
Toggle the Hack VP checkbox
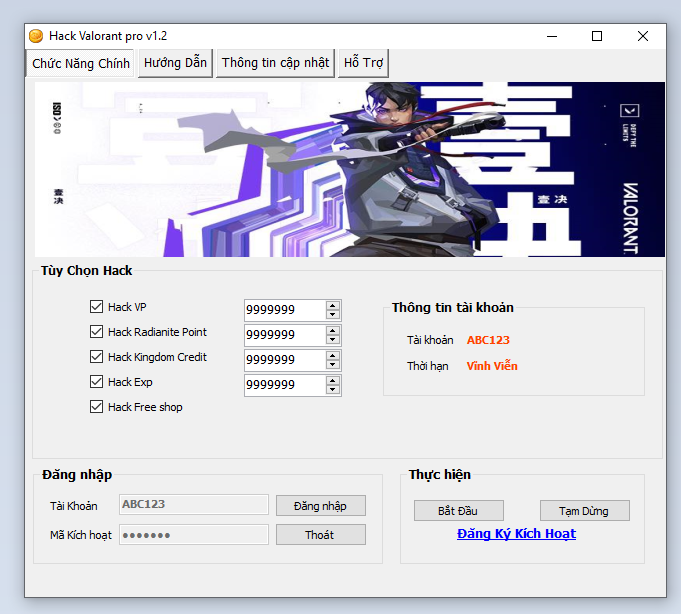point(97,307)
